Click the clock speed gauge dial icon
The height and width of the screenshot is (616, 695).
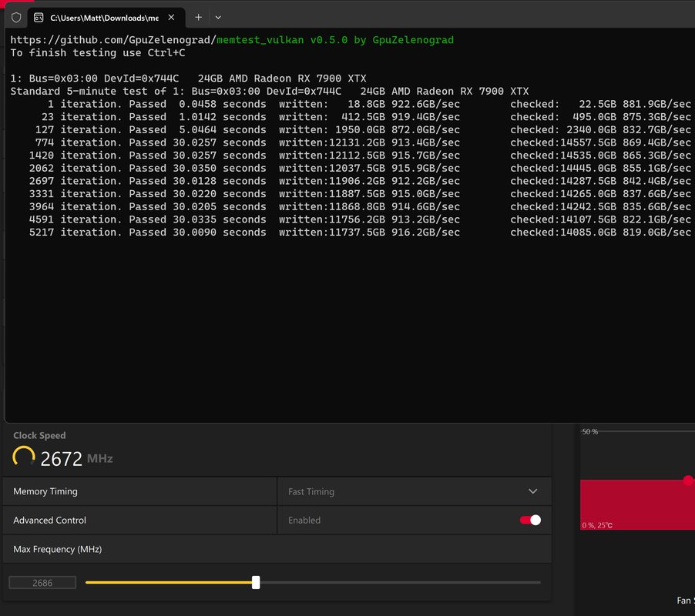[23, 457]
